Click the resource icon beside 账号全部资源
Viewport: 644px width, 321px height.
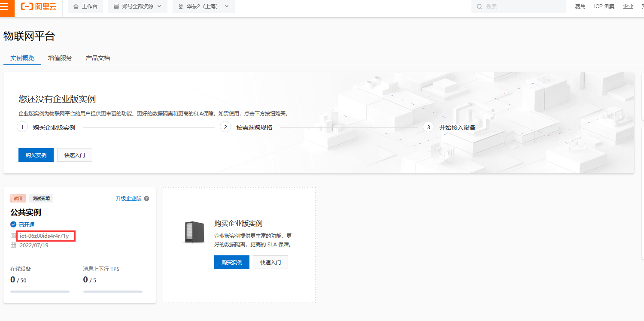(x=117, y=6)
